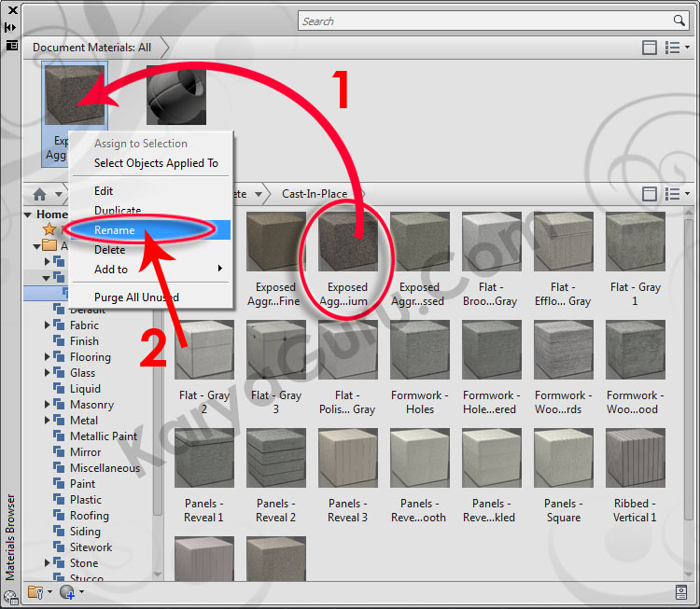Click the create new material globe icon

pyautogui.click(x=66, y=591)
